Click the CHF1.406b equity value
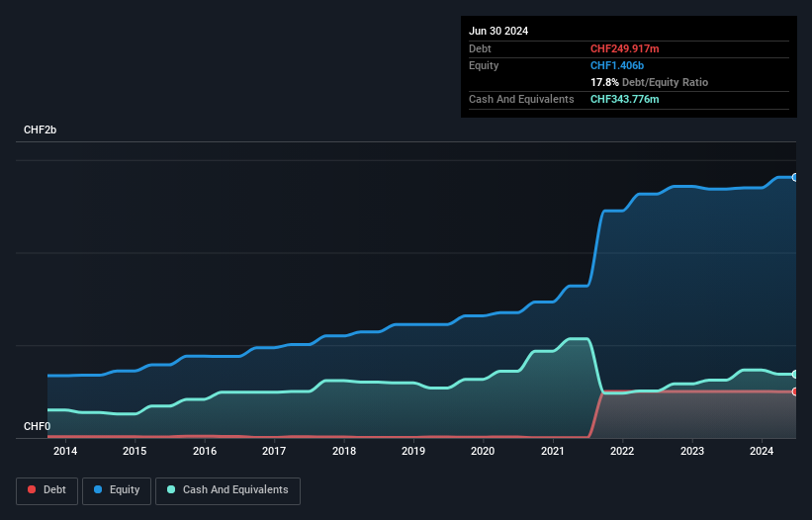The height and width of the screenshot is (520, 812). coord(617,65)
